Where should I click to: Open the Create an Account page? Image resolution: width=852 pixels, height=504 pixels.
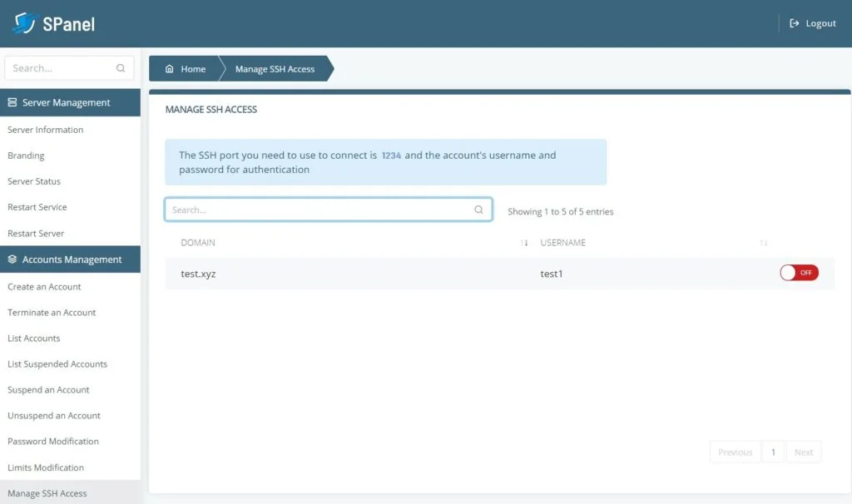[44, 286]
